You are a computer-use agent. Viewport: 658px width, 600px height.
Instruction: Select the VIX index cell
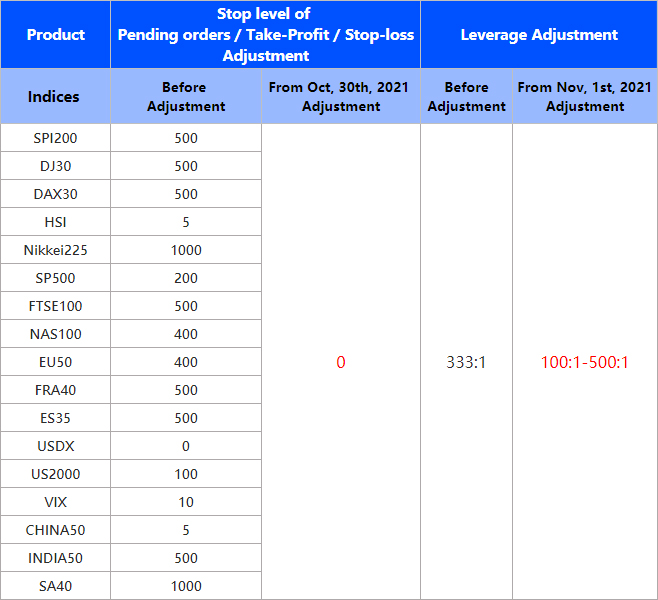tap(55, 502)
